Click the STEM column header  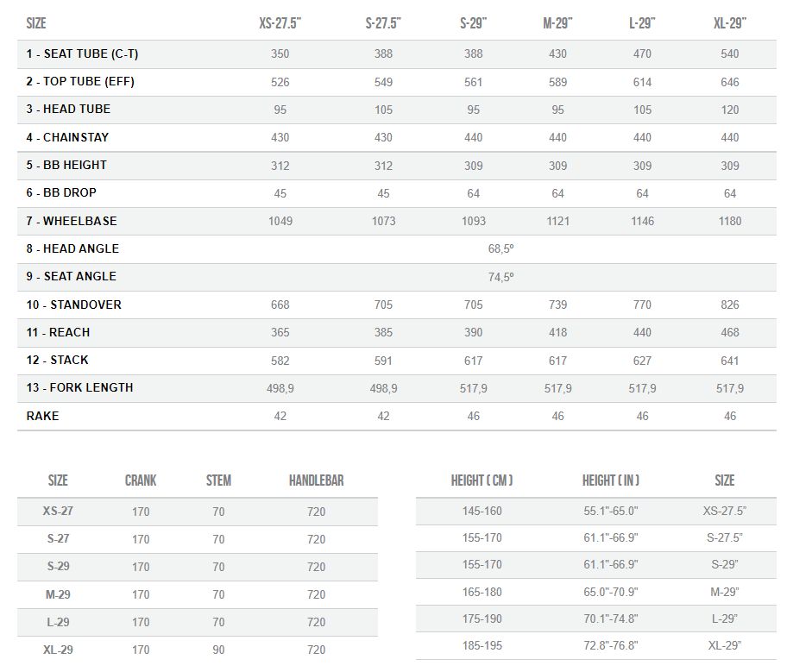(218, 480)
